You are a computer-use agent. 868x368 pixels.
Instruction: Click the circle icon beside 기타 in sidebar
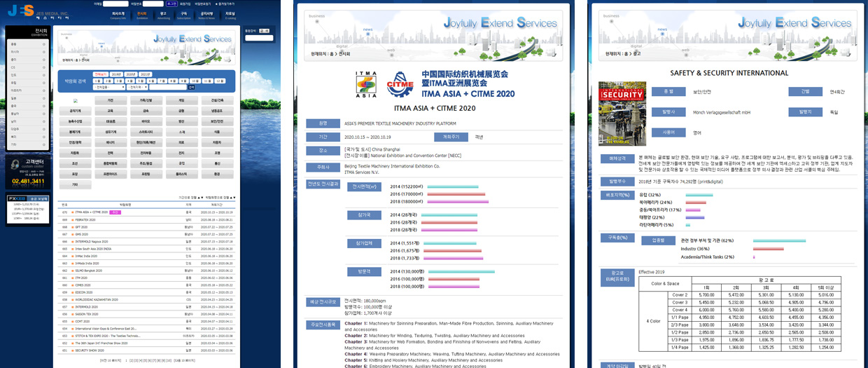[44, 144]
